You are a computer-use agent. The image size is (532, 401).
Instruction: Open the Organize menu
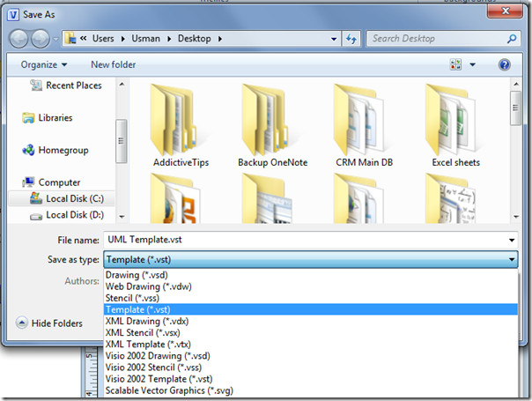[44, 64]
